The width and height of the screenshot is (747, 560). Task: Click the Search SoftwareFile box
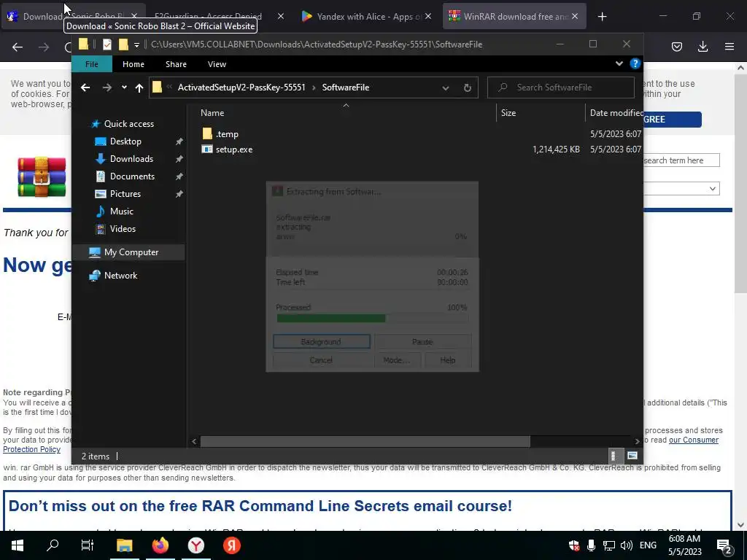click(561, 87)
